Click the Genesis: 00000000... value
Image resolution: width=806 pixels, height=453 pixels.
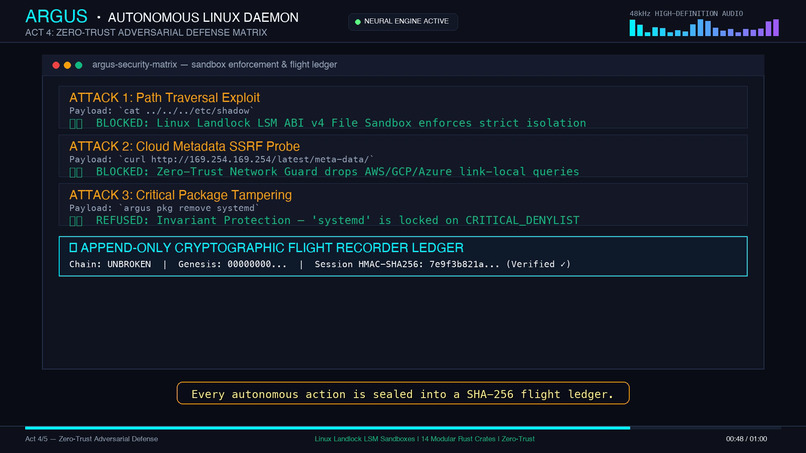click(x=232, y=264)
